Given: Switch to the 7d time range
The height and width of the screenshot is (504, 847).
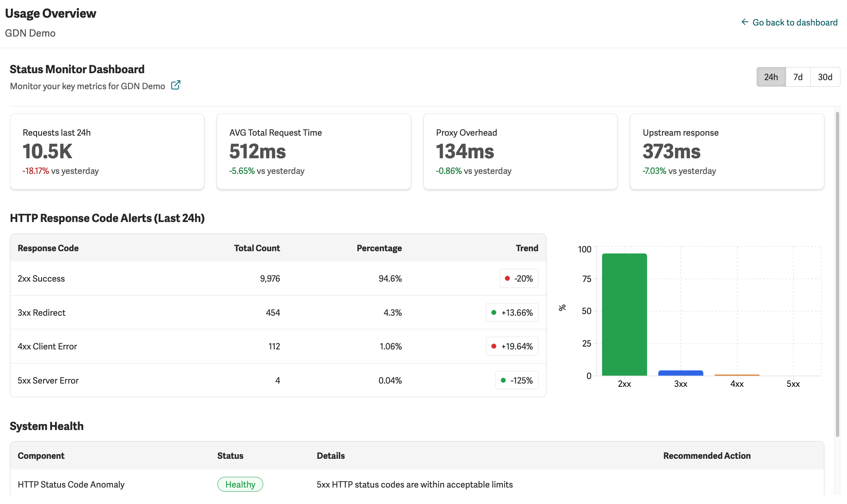Looking at the screenshot, I should 798,77.
